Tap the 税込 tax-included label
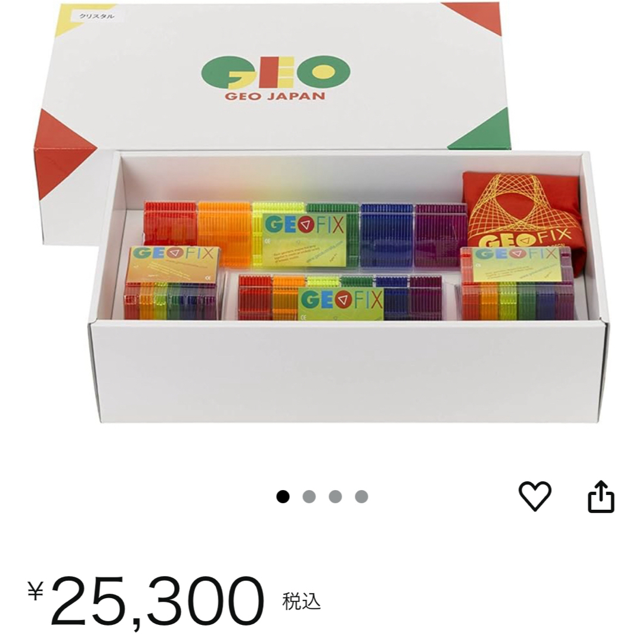 point(301,601)
